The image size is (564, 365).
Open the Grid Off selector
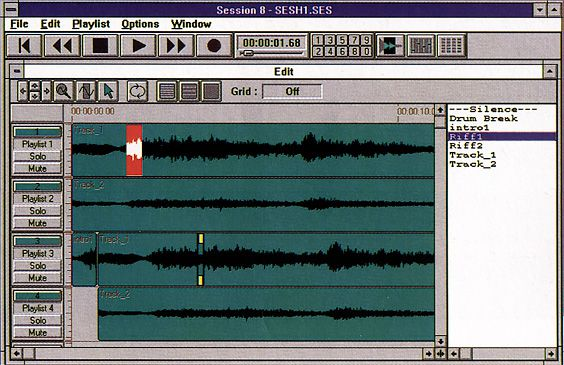[x=292, y=91]
